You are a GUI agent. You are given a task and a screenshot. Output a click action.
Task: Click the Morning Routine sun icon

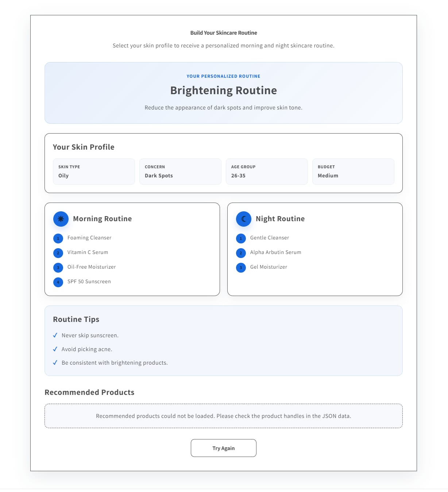click(61, 219)
